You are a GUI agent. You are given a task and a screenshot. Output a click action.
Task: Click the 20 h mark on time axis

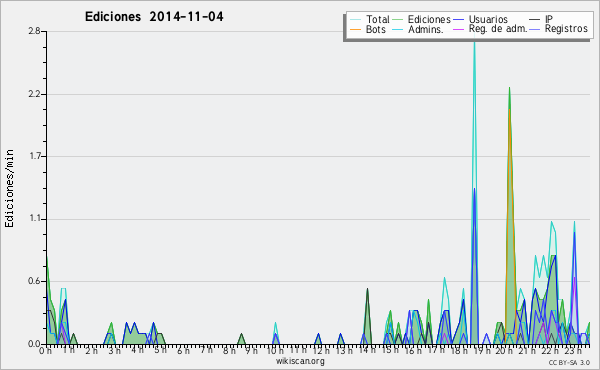[x=503, y=351]
